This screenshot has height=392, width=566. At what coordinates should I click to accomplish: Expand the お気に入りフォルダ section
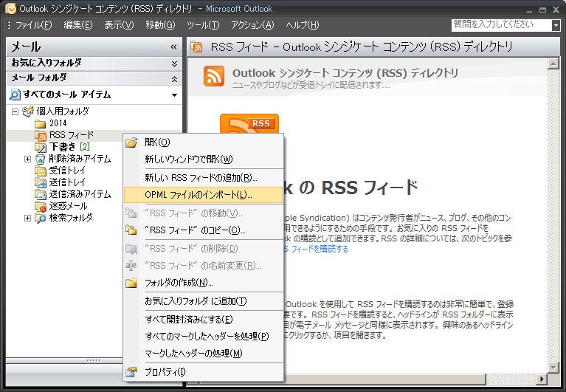[174, 63]
